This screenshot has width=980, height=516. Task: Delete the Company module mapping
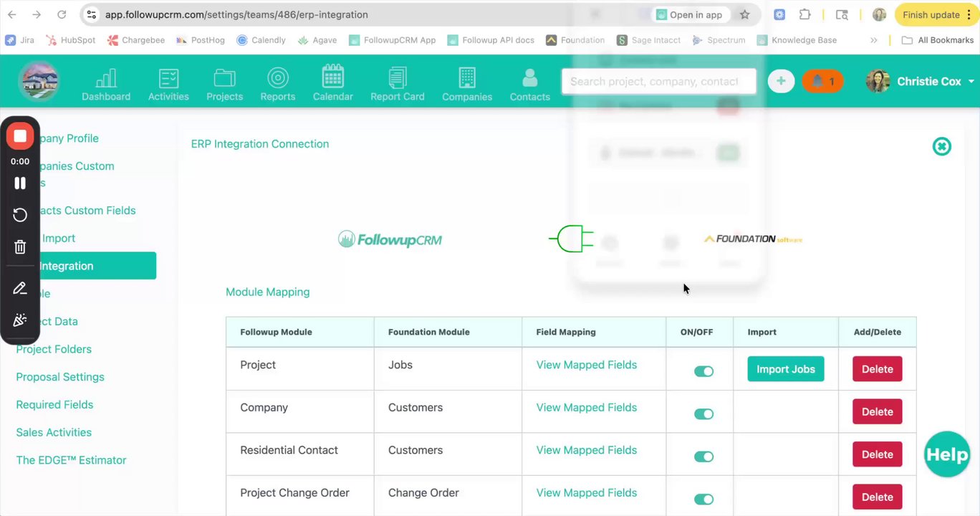(878, 411)
